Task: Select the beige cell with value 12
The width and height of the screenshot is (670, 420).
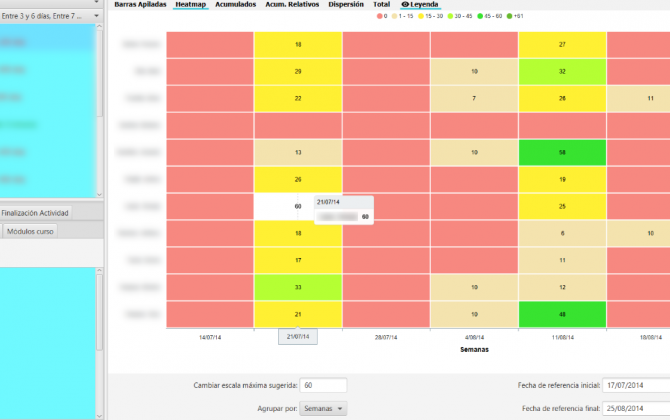Action: 562,287
